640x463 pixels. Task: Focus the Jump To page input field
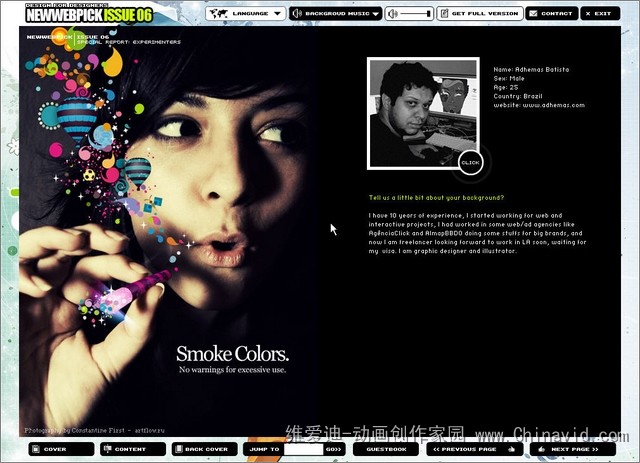pyautogui.click(x=303, y=450)
